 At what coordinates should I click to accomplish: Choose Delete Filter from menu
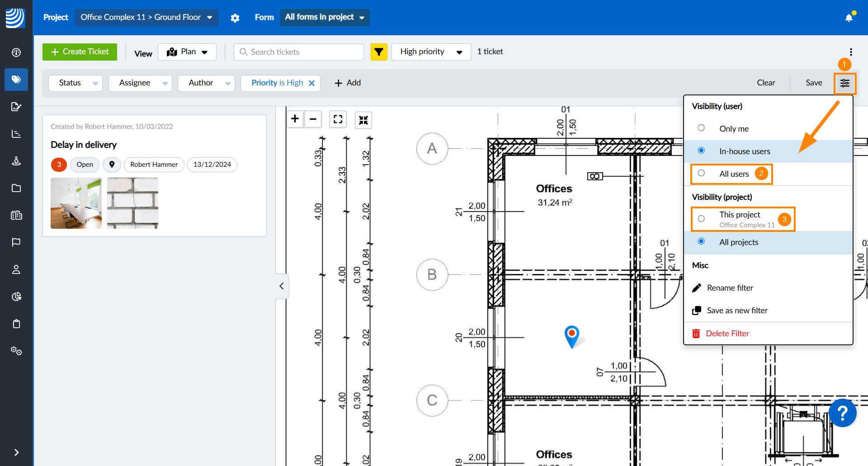[727, 334]
